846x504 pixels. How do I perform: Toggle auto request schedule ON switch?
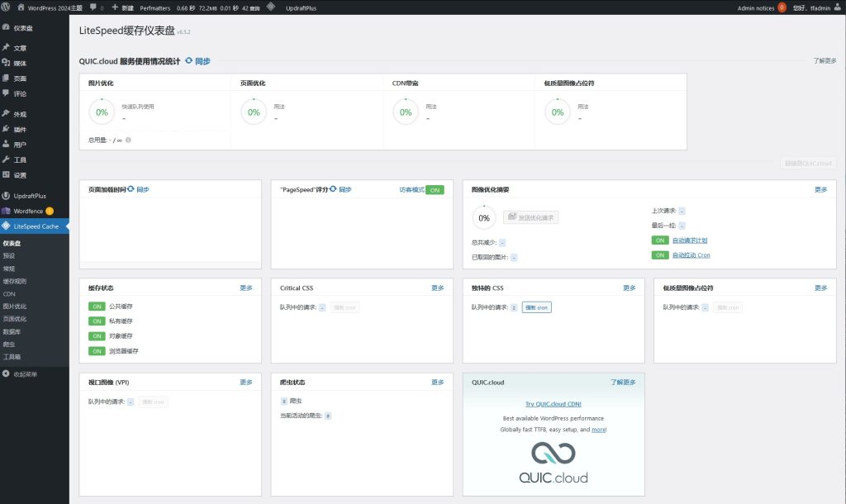coord(659,240)
